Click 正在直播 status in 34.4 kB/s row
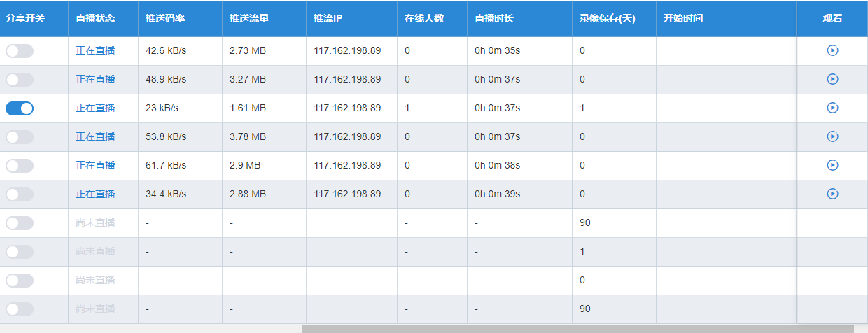The width and height of the screenshot is (868, 333). [95, 194]
